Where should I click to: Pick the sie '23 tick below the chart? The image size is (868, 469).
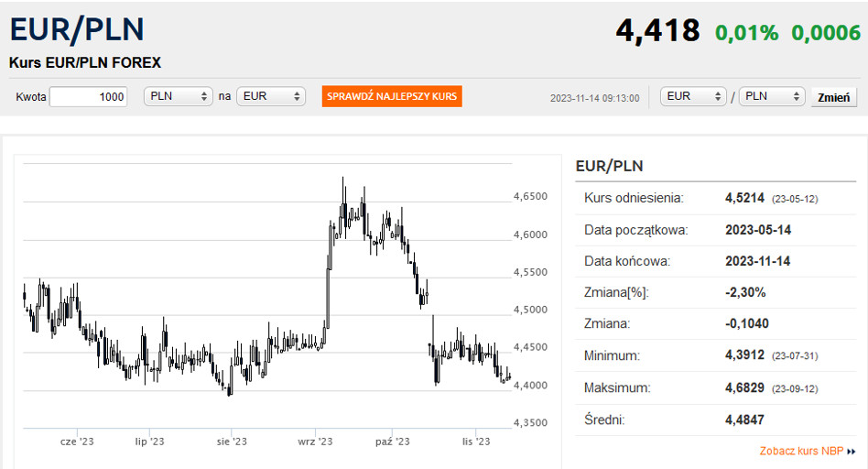[232, 442]
